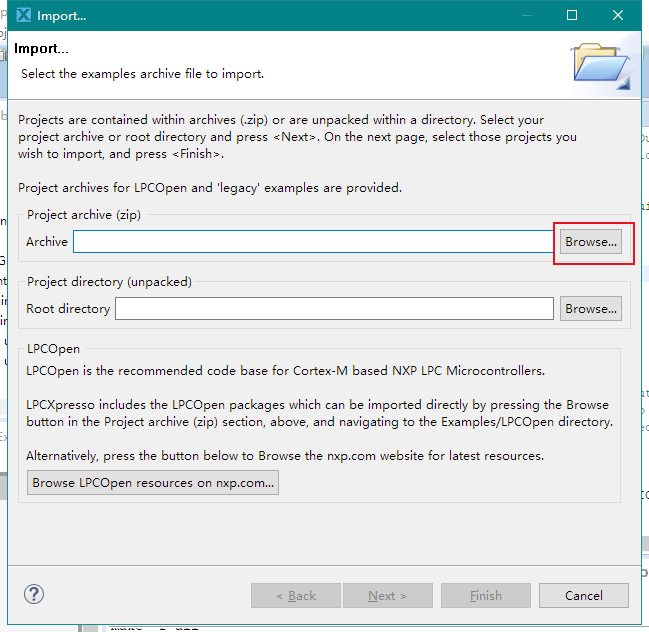Click the 'Archive' field label
This screenshot has height=632, width=649.
(x=47, y=242)
